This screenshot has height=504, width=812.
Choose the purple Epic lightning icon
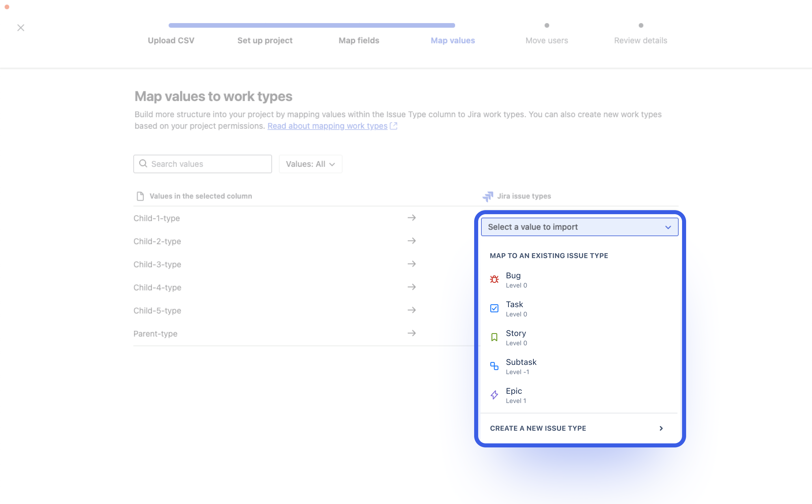tap(494, 395)
